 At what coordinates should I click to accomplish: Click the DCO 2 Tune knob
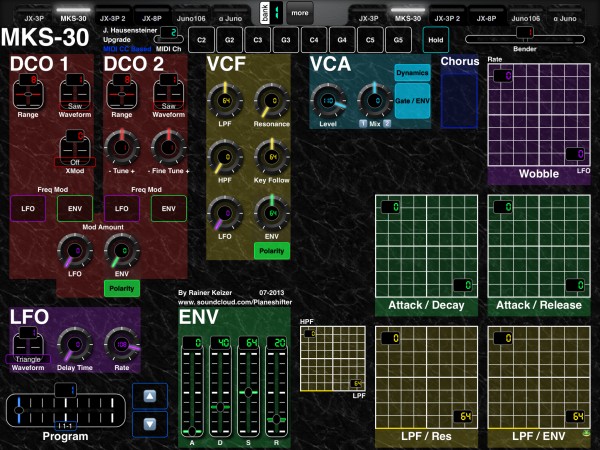pos(122,148)
